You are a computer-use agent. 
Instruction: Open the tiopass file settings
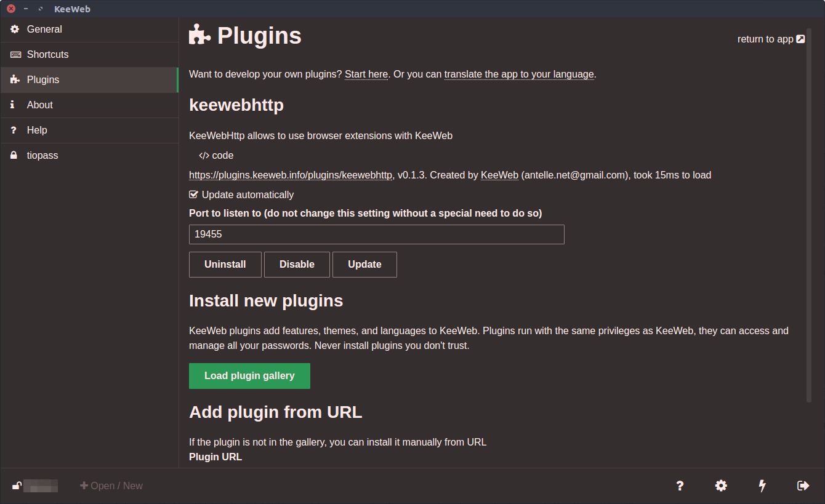[x=89, y=155]
